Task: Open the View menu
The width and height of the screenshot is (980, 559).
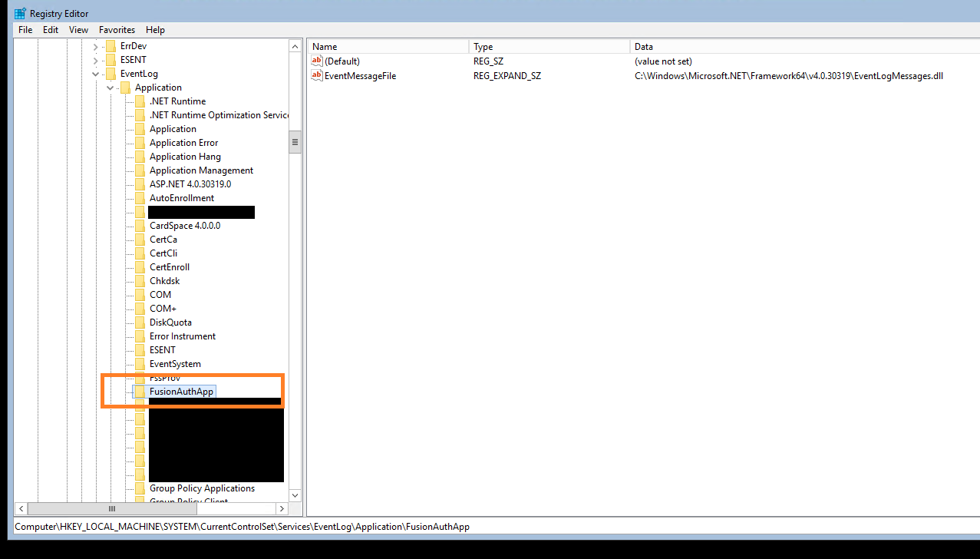Action: tap(78, 29)
